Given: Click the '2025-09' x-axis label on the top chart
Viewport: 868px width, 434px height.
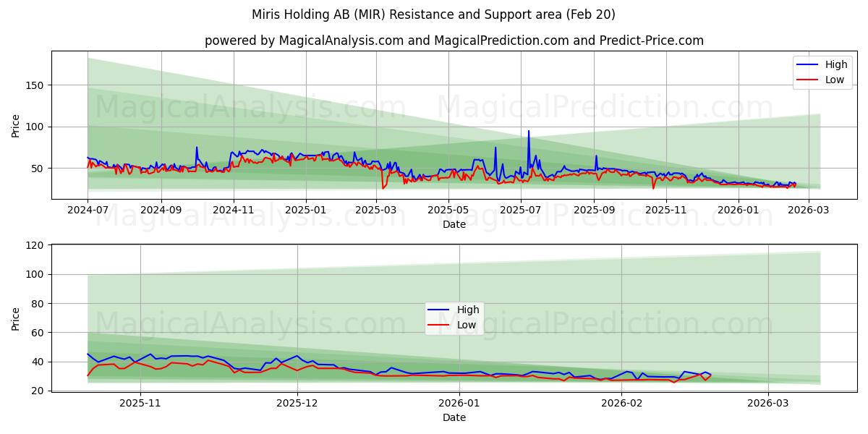Looking at the screenshot, I should pos(595,210).
